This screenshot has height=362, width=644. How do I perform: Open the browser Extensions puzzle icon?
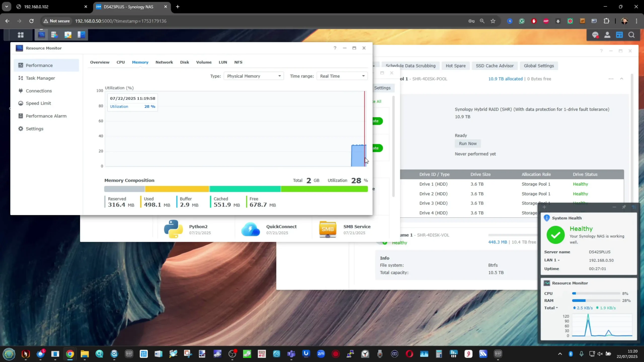click(606, 21)
